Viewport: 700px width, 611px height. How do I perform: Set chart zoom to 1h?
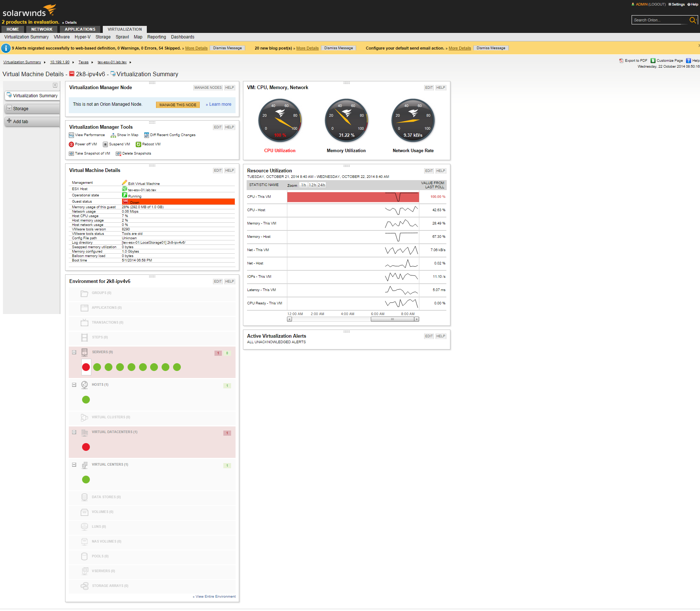(x=303, y=185)
